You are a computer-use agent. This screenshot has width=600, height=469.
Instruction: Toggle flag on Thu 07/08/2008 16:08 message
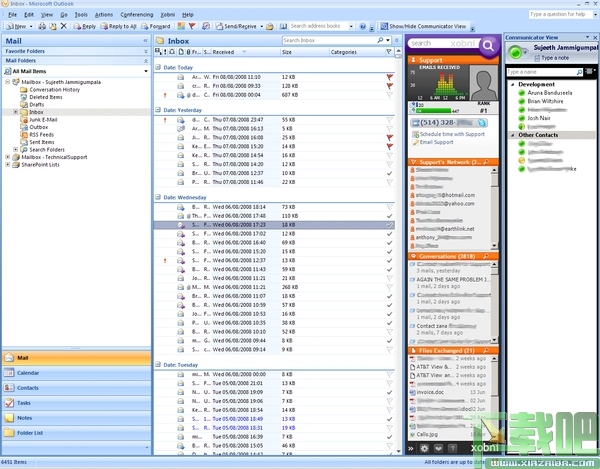pos(390,137)
